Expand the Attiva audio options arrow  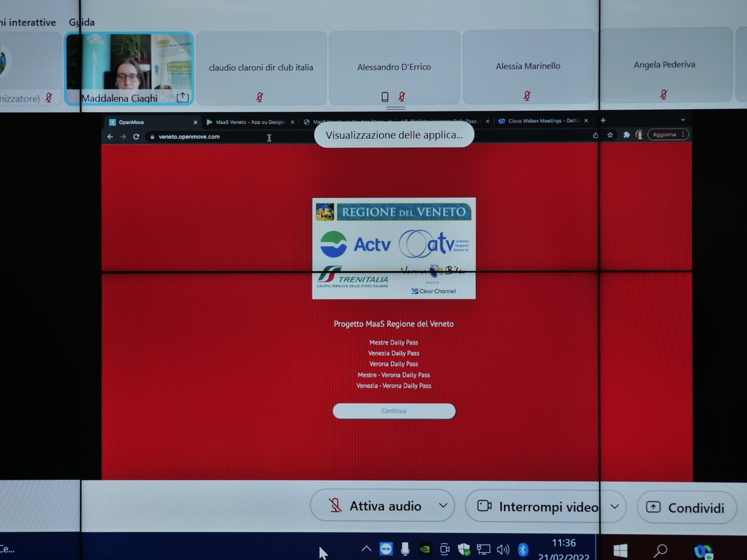tap(443, 506)
